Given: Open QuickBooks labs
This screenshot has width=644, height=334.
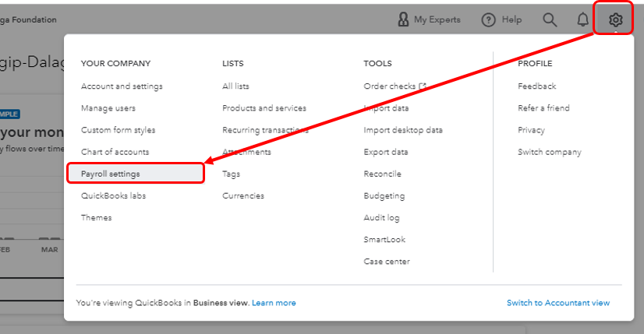Looking at the screenshot, I should click(113, 195).
